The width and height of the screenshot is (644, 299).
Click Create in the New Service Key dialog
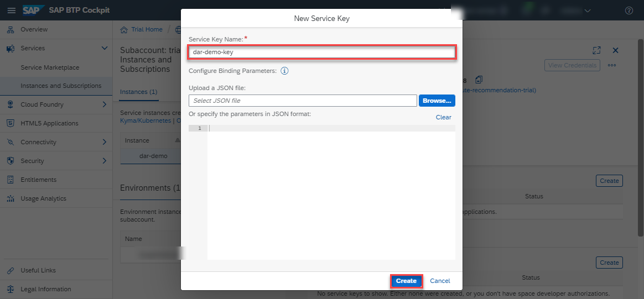[x=406, y=281]
